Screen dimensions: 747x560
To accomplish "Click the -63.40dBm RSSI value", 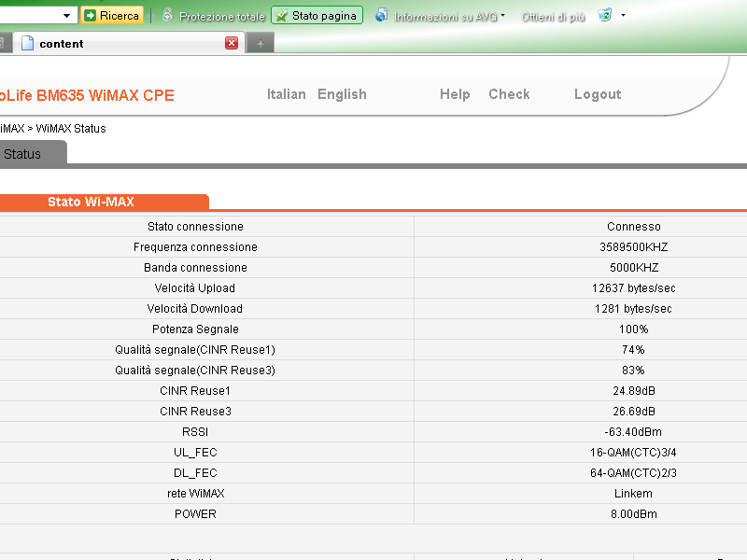I will (x=633, y=431).
